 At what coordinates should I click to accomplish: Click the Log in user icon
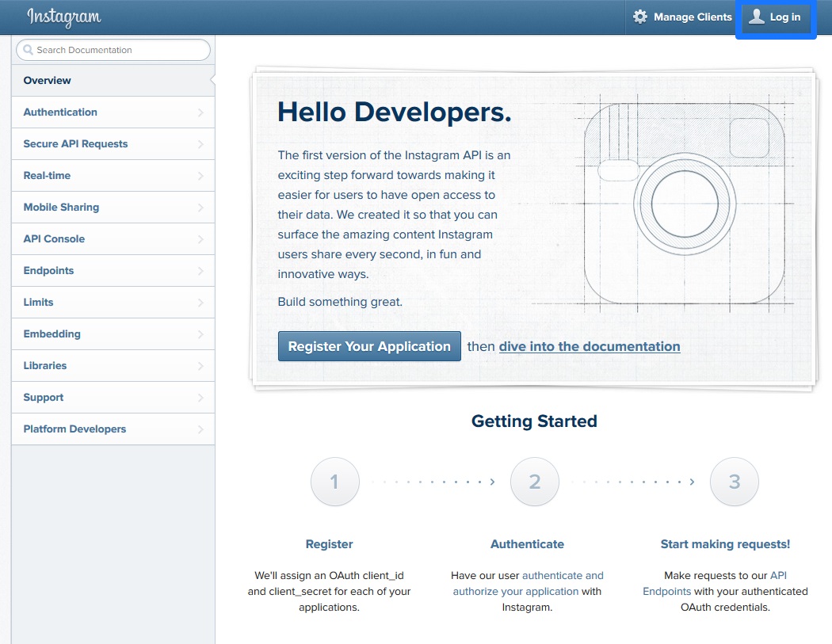pos(757,17)
